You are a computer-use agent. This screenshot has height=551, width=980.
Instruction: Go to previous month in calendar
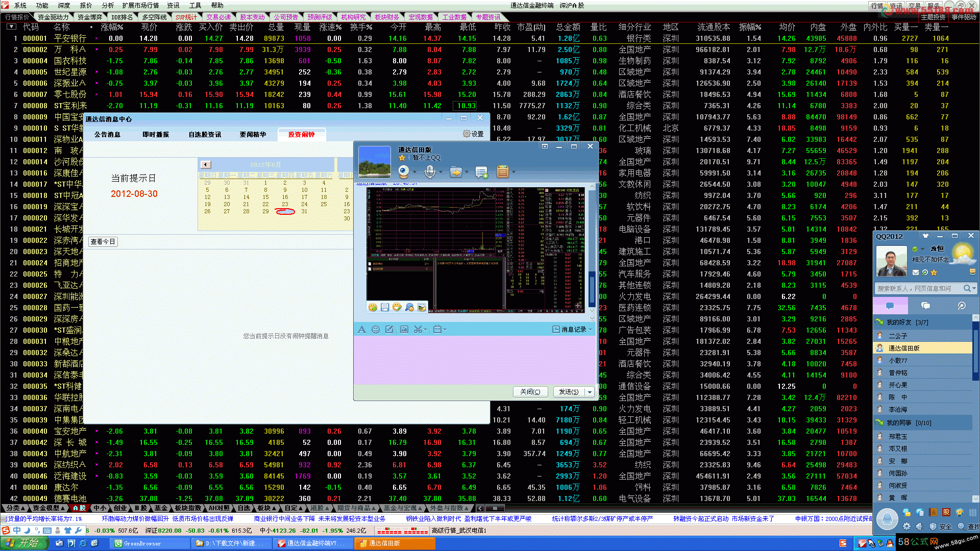click(205, 165)
